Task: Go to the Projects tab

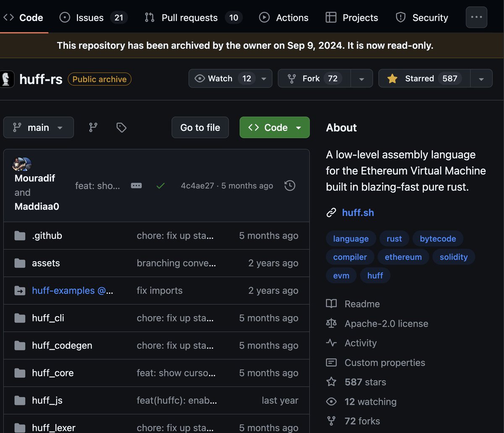Action: coord(352,18)
